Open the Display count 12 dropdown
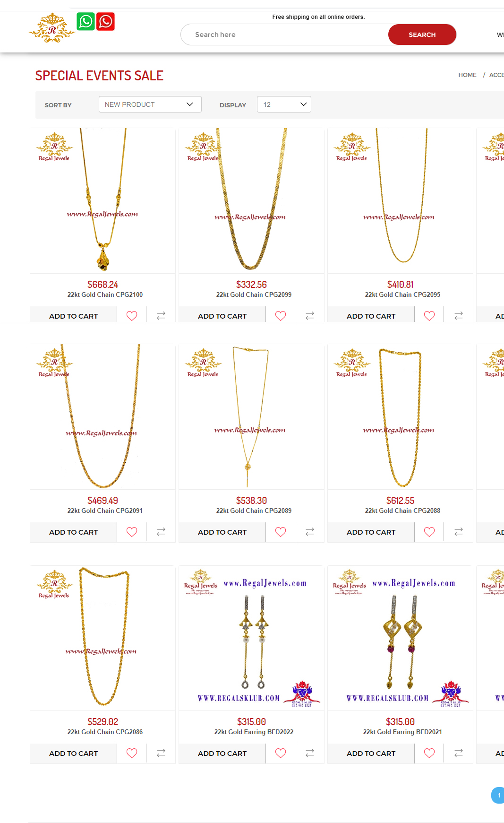 [284, 104]
